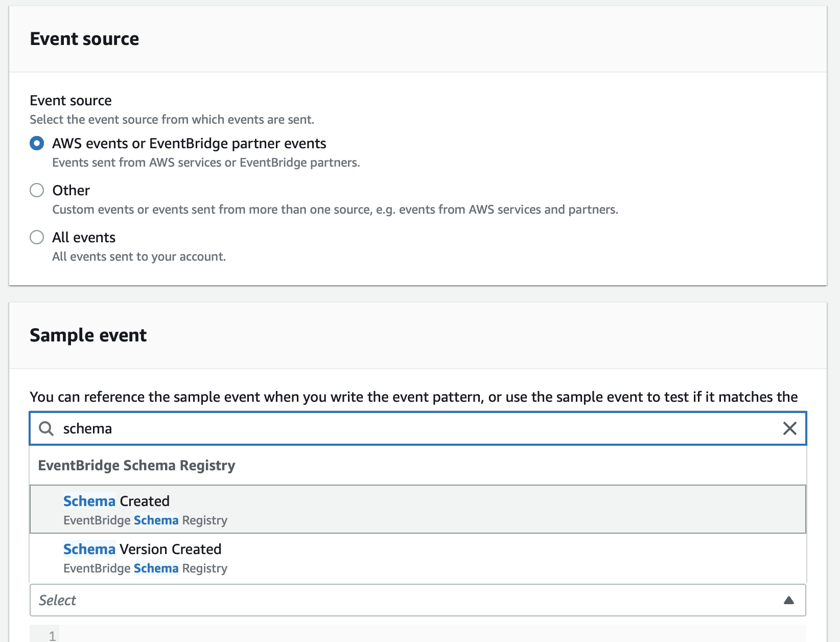
Task: Click 'Events sent from AWS services or EventBridge partners.'
Action: pos(206,163)
